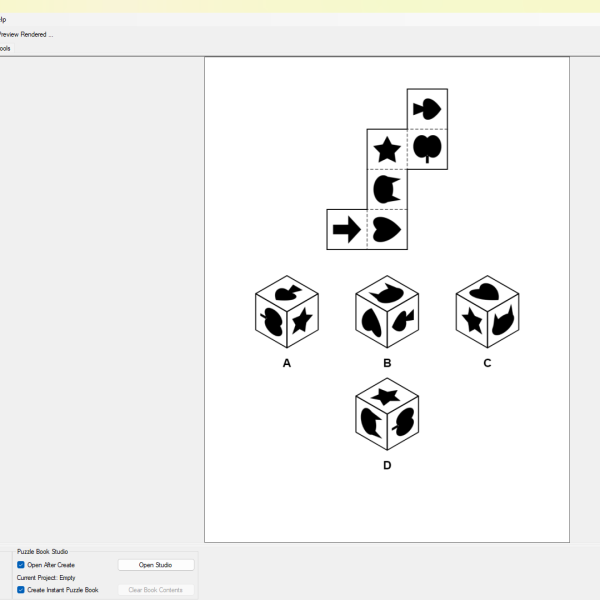This screenshot has width=600, height=600.
Task: Toggle the Create Instant Puzzle Book checkbox
Action: tap(21, 590)
